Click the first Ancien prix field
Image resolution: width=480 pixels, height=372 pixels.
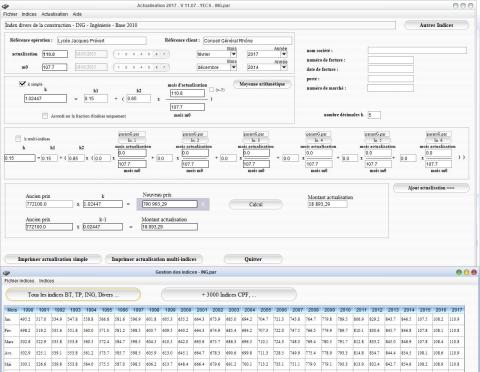pyautogui.click(x=49, y=204)
